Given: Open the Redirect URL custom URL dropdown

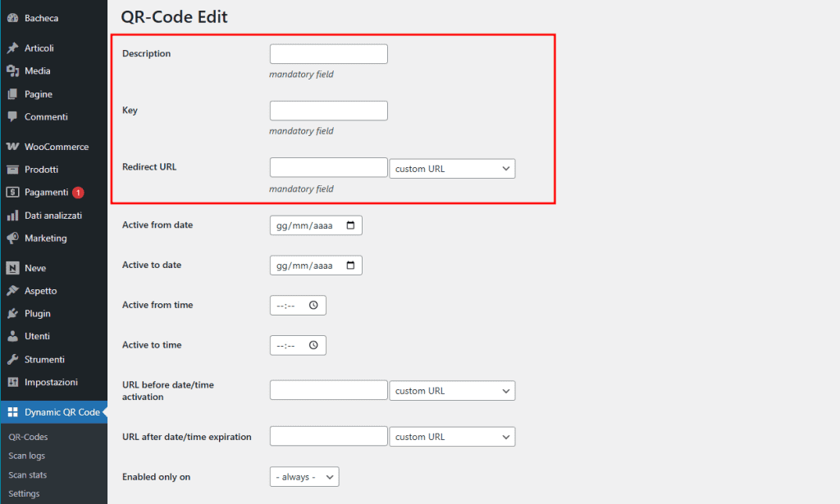Looking at the screenshot, I should [x=452, y=168].
